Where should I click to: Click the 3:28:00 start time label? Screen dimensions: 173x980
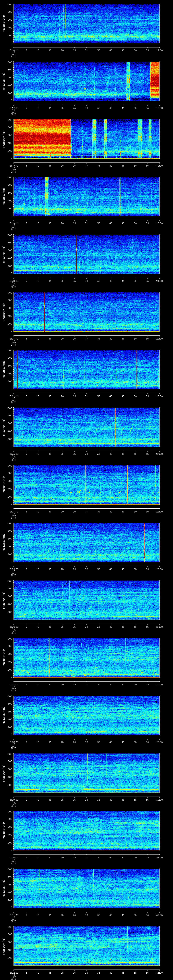pyautogui.click(x=14, y=742)
